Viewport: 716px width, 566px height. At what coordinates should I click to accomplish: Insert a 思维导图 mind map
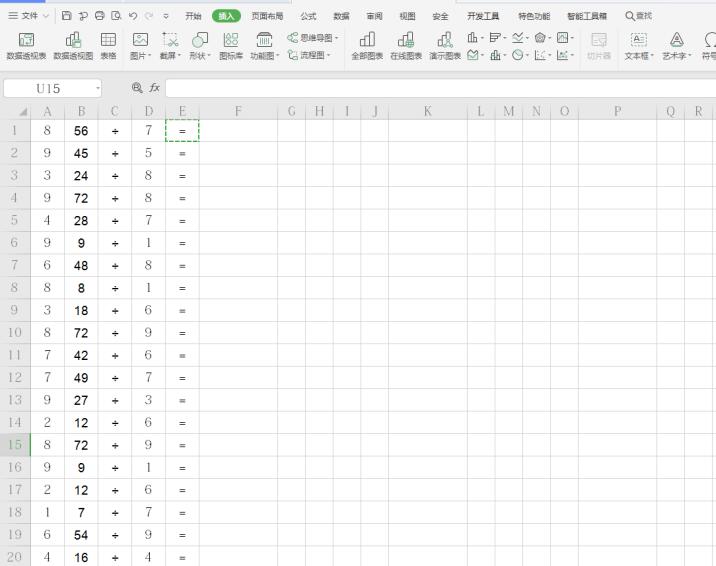[313, 38]
